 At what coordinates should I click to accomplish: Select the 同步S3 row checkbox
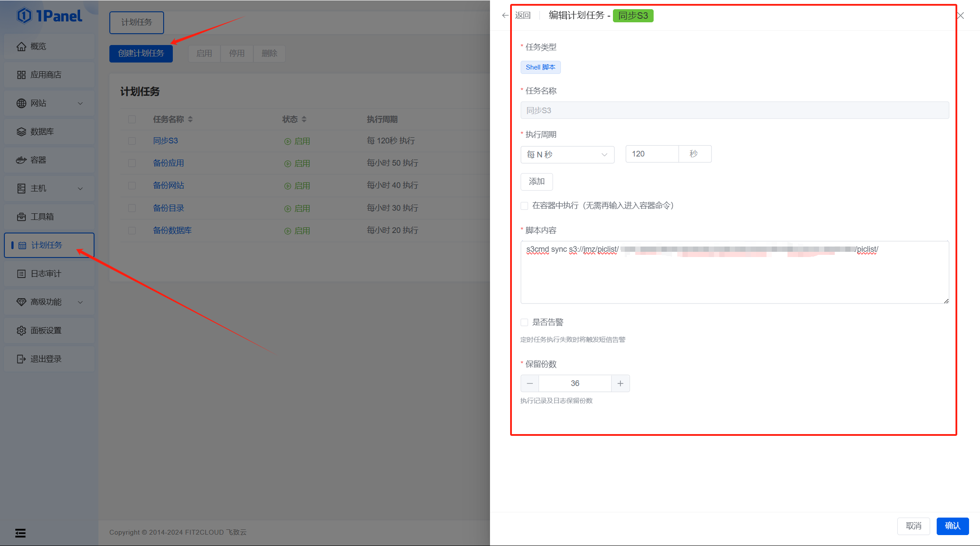(x=132, y=141)
